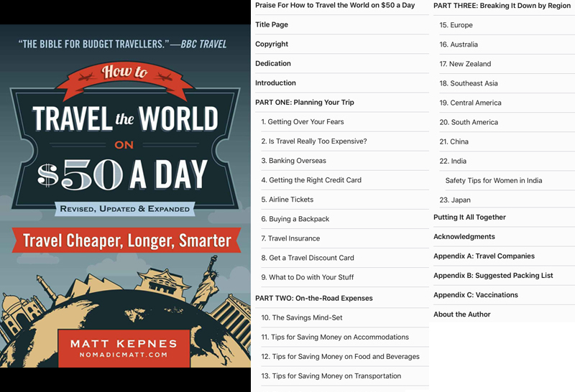Jump to '23. Japan'
This screenshot has height=392, width=575.
click(507, 200)
